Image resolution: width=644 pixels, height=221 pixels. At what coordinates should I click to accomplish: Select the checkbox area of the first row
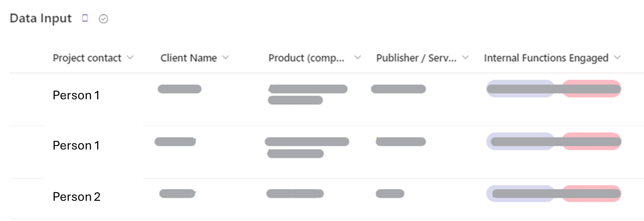(27, 95)
